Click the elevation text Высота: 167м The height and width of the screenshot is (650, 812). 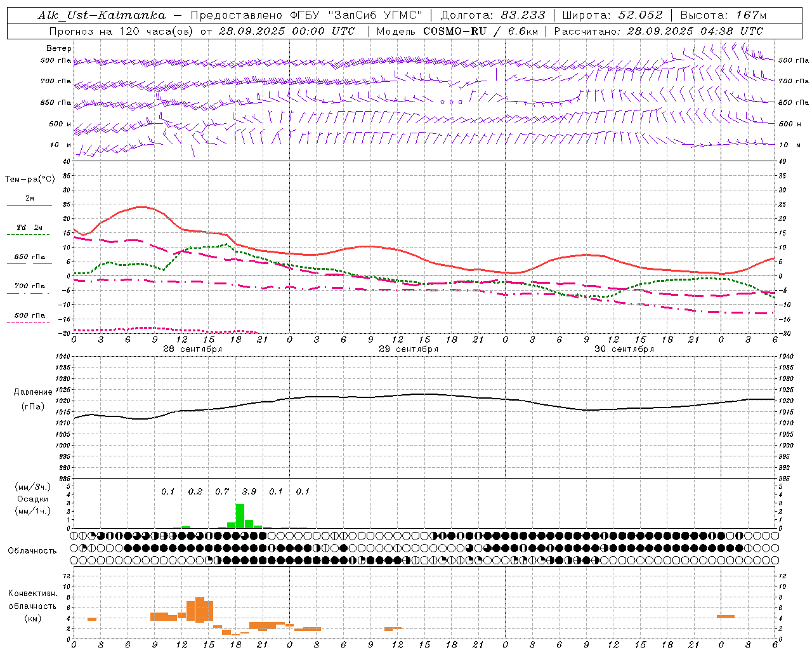(x=723, y=15)
